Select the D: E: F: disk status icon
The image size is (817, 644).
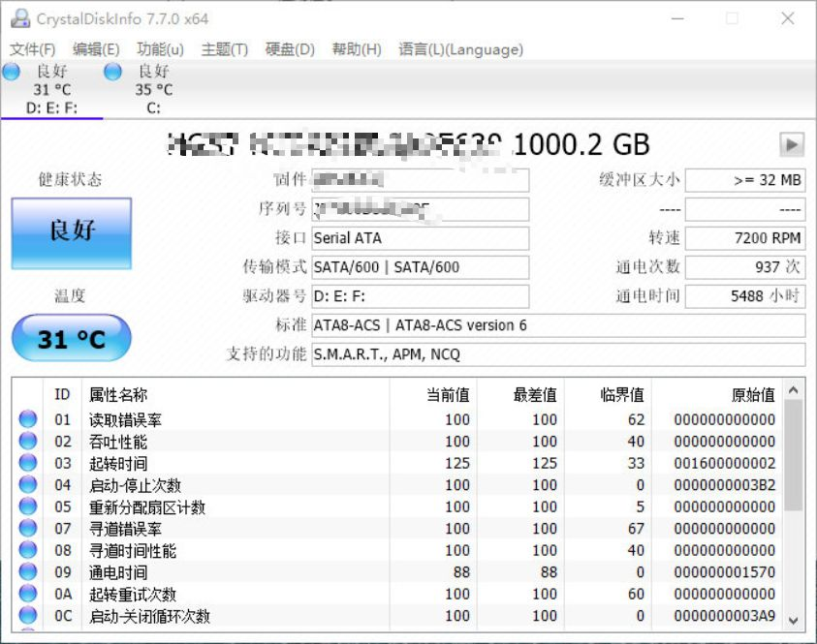pos(12,71)
